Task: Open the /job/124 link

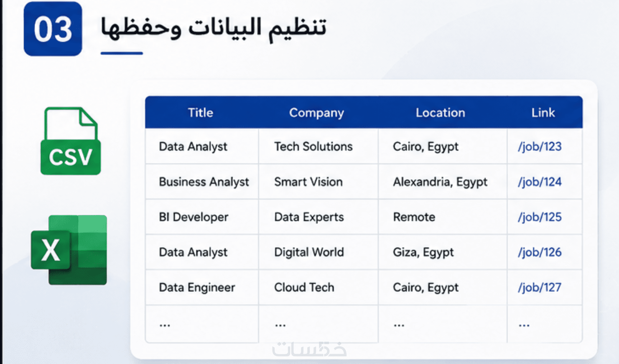Action: (540, 182)
